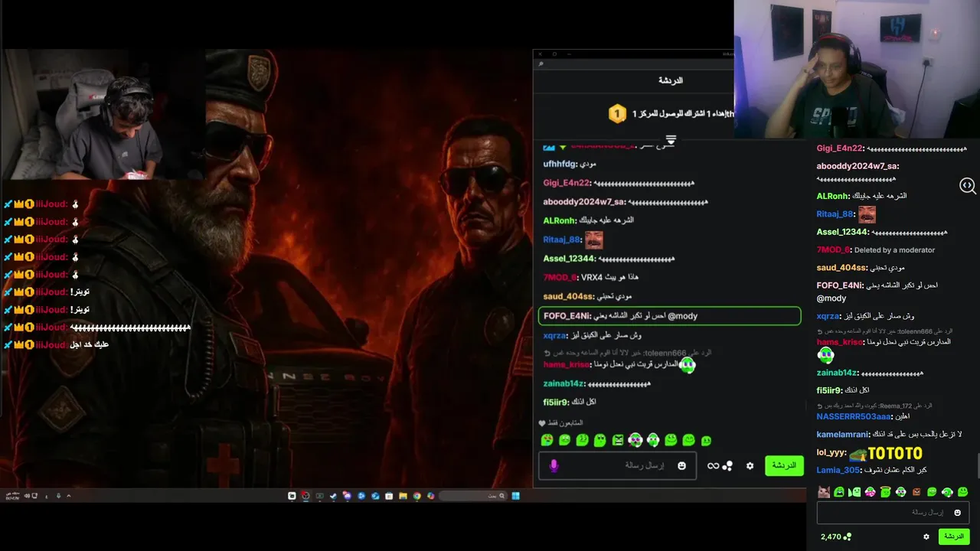Send with the green chat button in popout chat

(784, 465)
